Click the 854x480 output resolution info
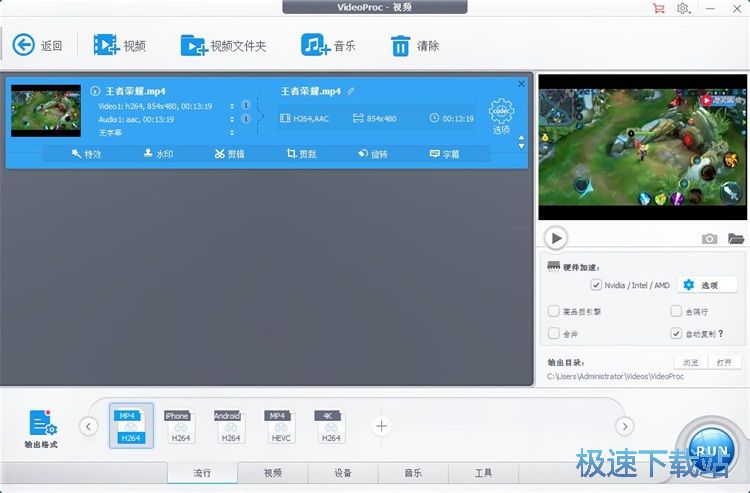The image size is (750, 493). pyautogui.click(x=375, y=119)
